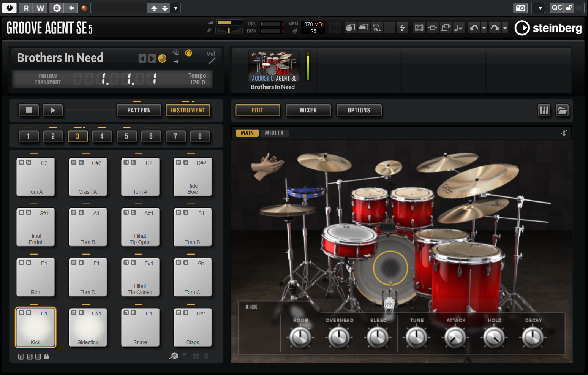
Task: Toggle the FIX VEL fixed velocity button
Action: tap(377, 28)
